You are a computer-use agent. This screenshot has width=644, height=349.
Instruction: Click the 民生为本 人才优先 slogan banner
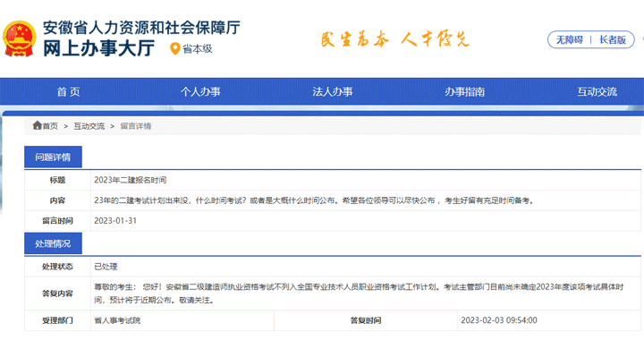coord(394,39)
